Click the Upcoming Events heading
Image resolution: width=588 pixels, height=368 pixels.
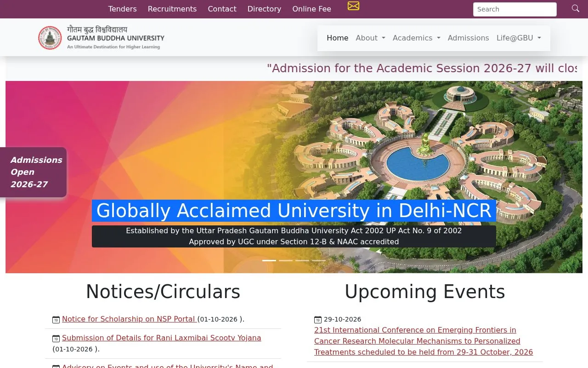click(425, 292)
